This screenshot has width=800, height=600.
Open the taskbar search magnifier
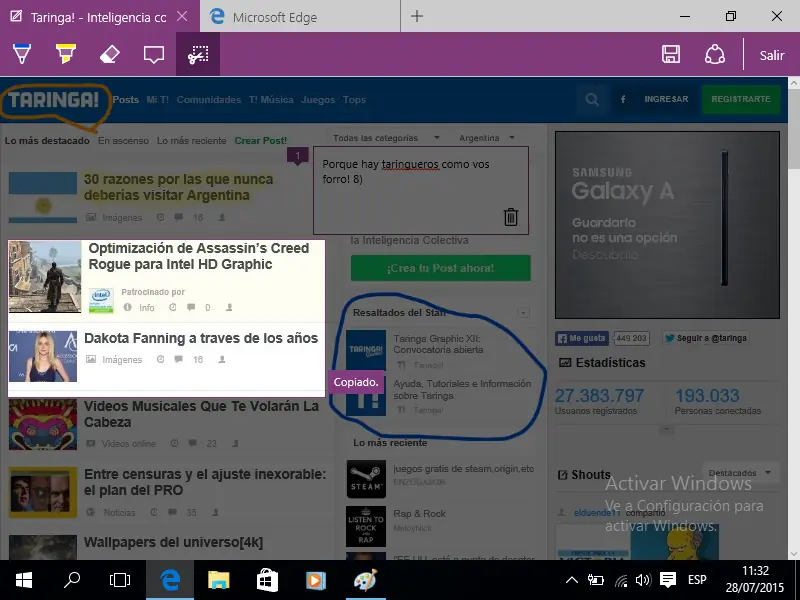[x=72, y=580]
